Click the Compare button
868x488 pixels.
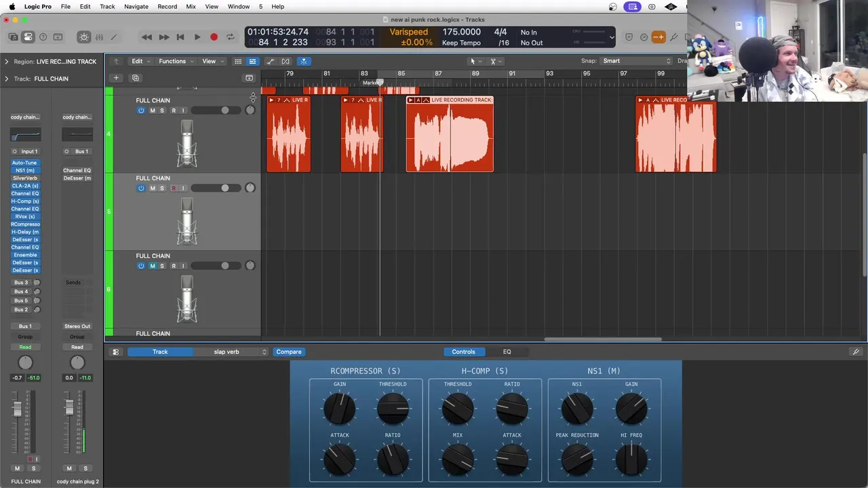pyautogui.click(x=289, y=352)
